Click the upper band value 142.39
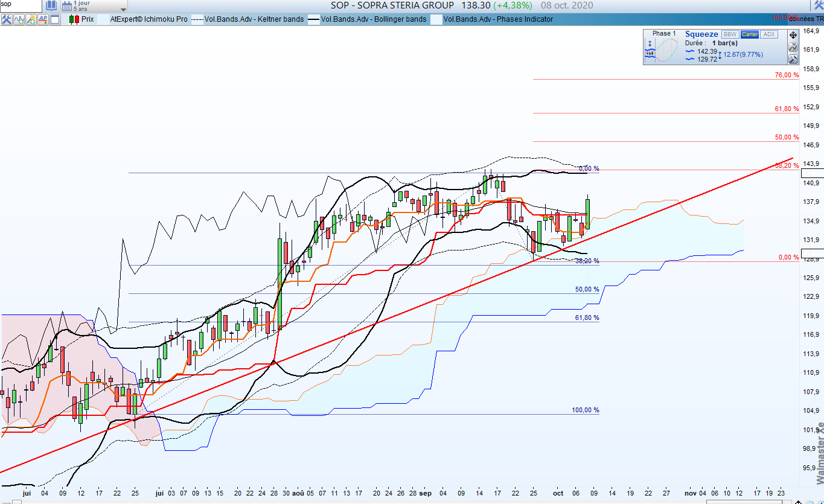 pos(707,51)
